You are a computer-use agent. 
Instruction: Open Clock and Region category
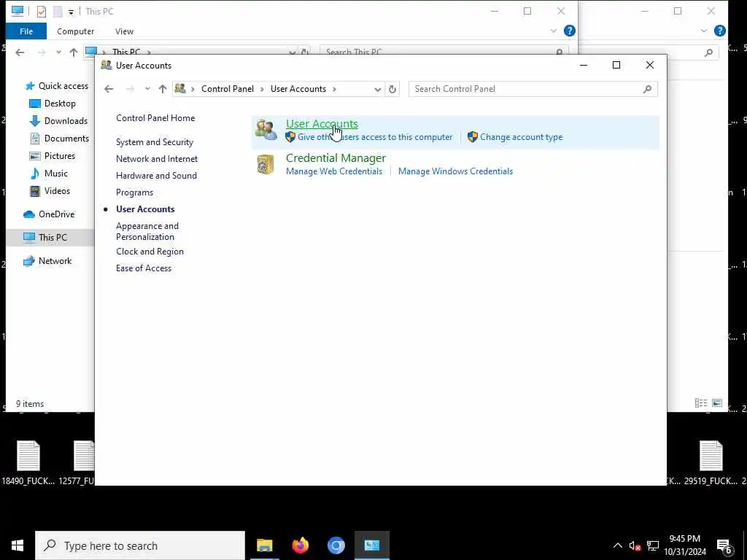[150, 252]
